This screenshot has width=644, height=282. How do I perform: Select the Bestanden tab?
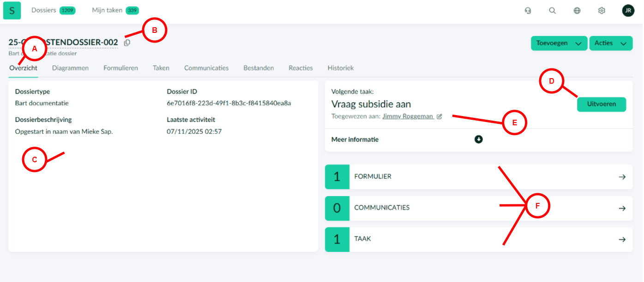point(259,68)
